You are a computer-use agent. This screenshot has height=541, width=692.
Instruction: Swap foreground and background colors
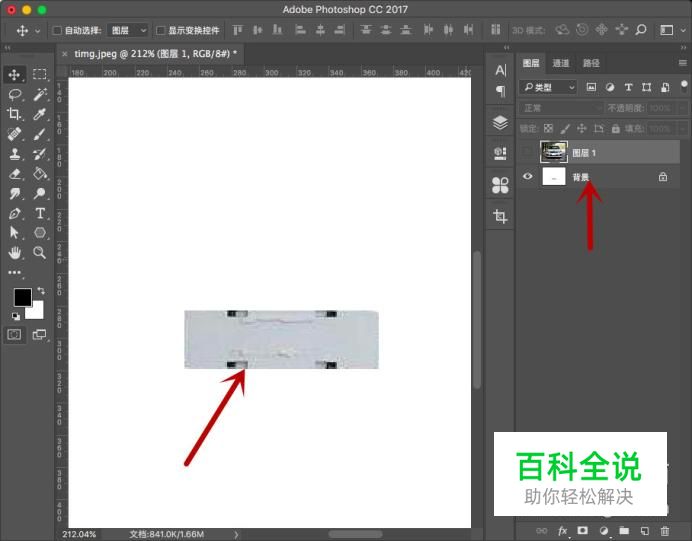coord(41,290)
